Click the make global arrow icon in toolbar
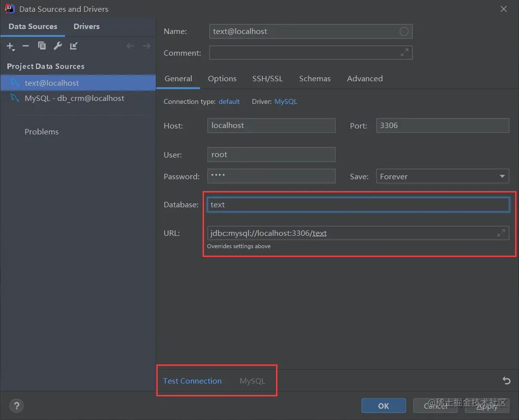The image size is (519, 420). [x=73, y=46]
